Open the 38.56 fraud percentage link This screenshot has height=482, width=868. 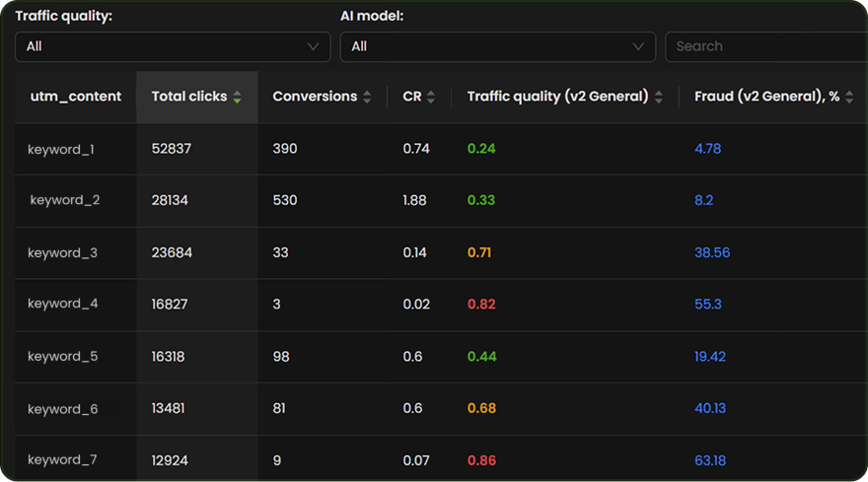point(712,252)
